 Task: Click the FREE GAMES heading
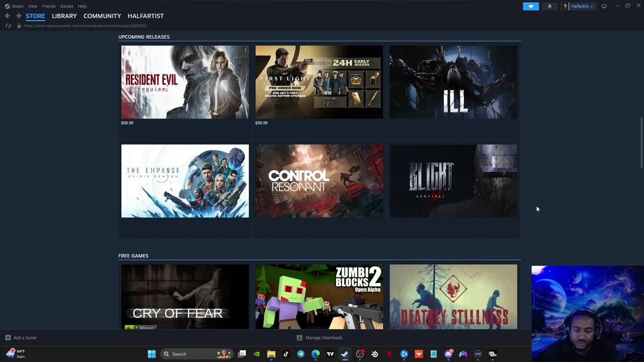click(133, 255)
